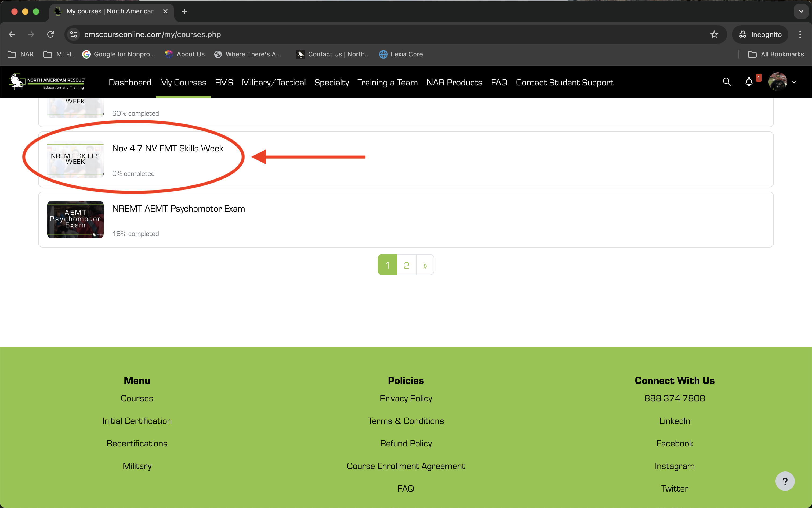The width and height of the screenshot is (812, 508).
Task: Open the NAR Products menu item
Action: [x=454, y=82]
